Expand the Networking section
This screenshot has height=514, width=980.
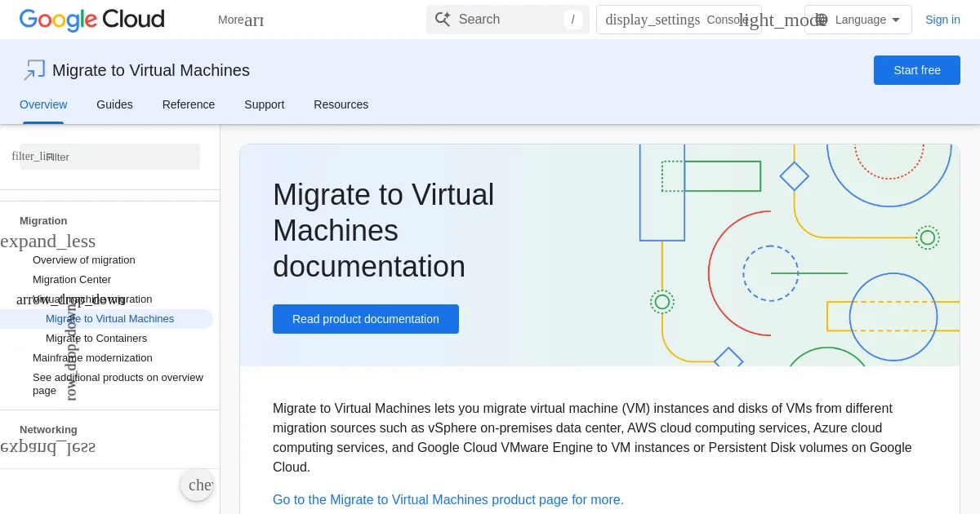(47, 446)
